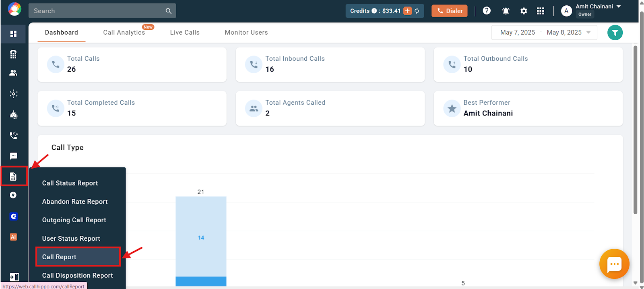Refresh credits balance icon

[x=417, y=11]
